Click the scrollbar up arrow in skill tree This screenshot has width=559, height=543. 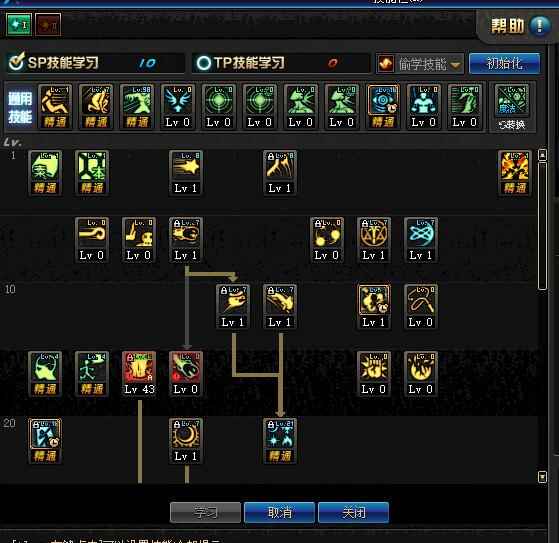click(542, 155)
